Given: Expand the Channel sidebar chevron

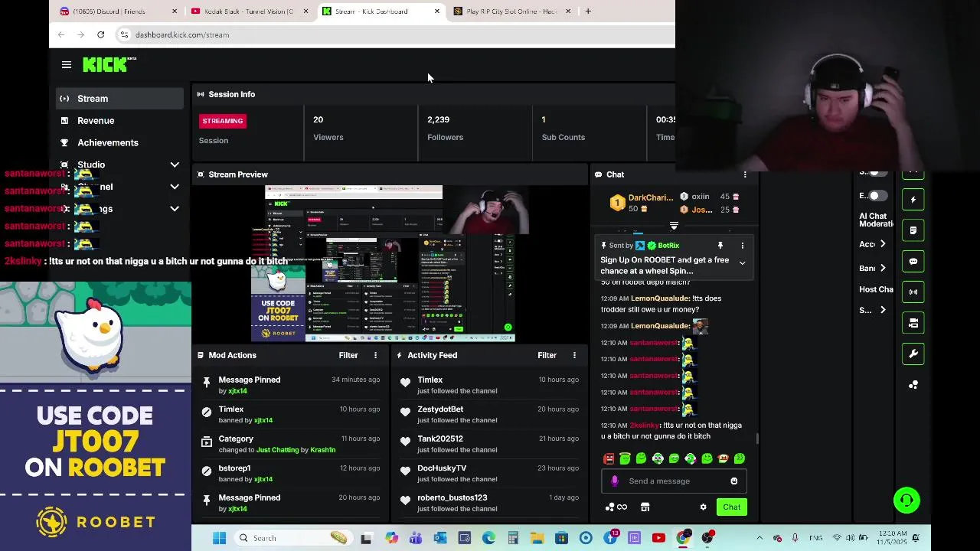Looking at the screenshot, I should point(175,187).
